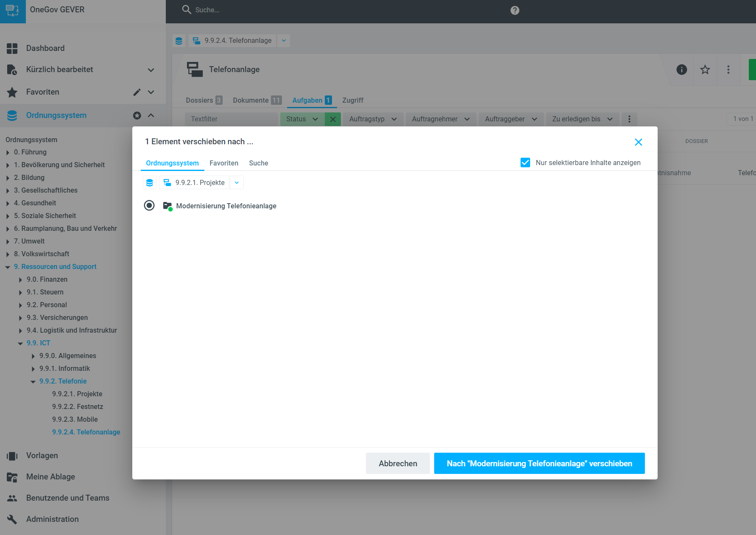
Task: Collapse the Ordnungssystem sidebar section
Action: [x=151, y=115]
